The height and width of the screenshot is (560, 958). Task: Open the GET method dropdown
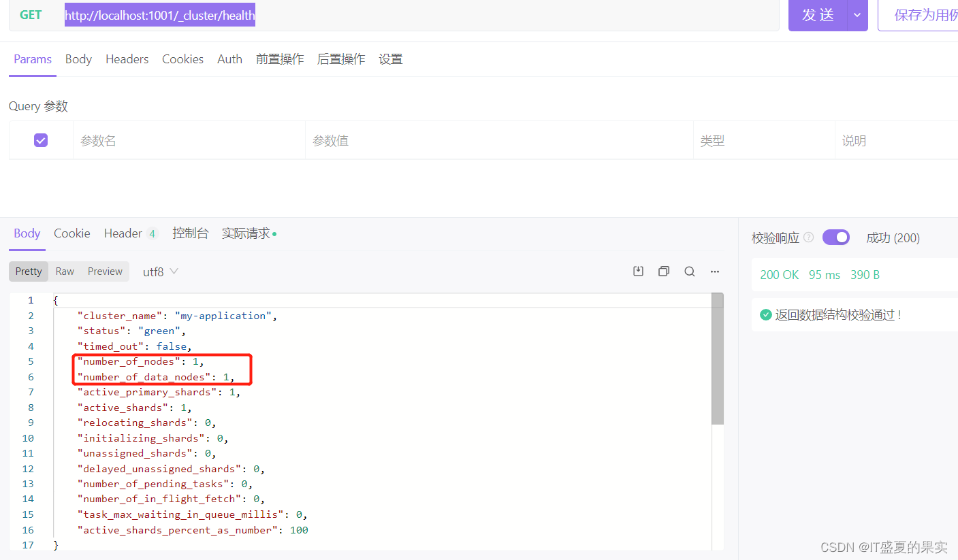[x=31, y=14]
